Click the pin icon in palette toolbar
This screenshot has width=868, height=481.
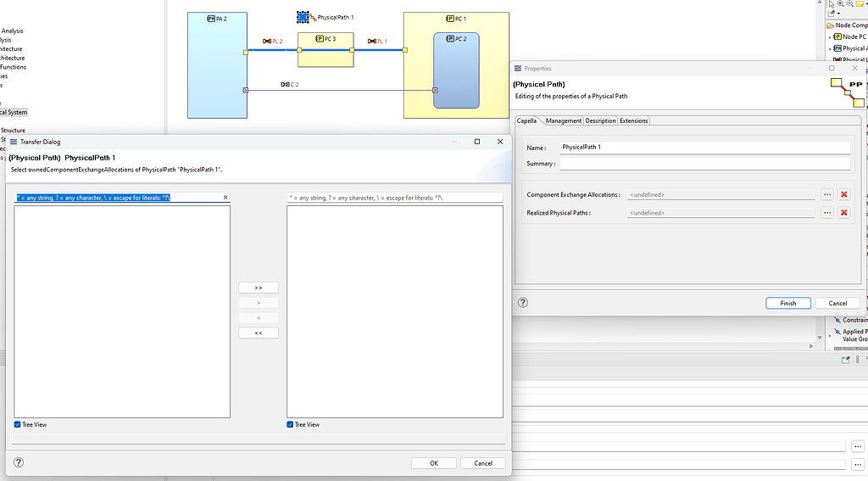831,14
